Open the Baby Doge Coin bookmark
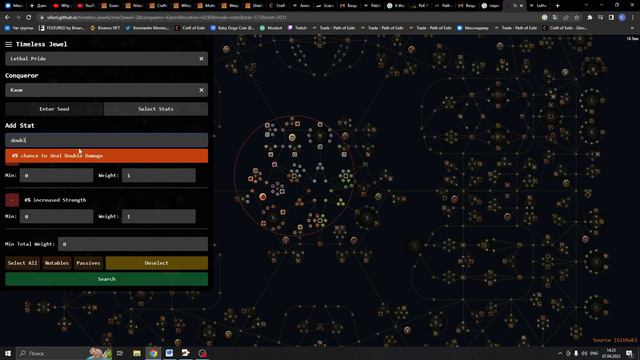Viewport: 640px width, 360px height. [232, 28]
